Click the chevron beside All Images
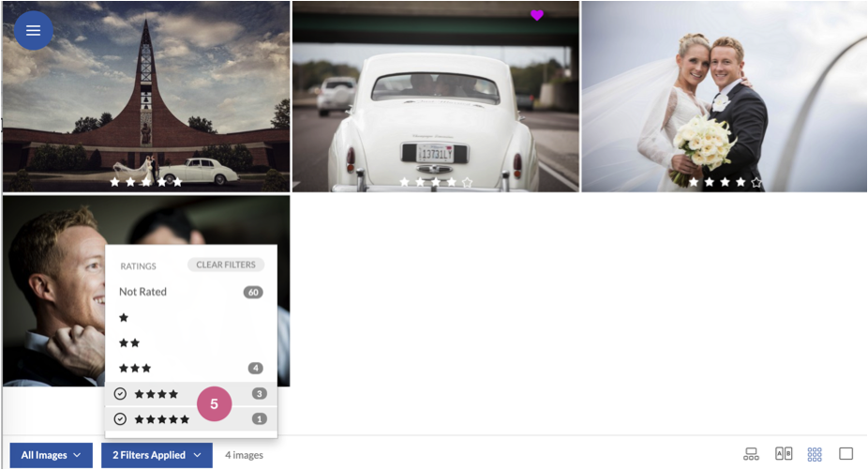This screenshot has width=868, height=470. click(77, 455)
